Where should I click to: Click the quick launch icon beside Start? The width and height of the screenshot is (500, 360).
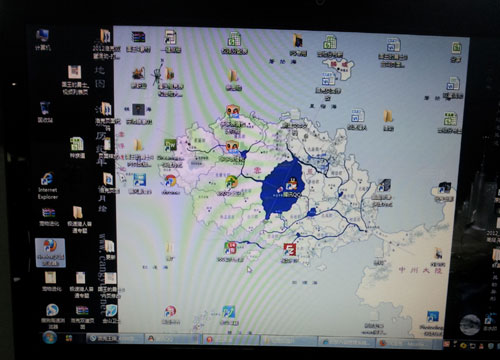click(69, 338)
